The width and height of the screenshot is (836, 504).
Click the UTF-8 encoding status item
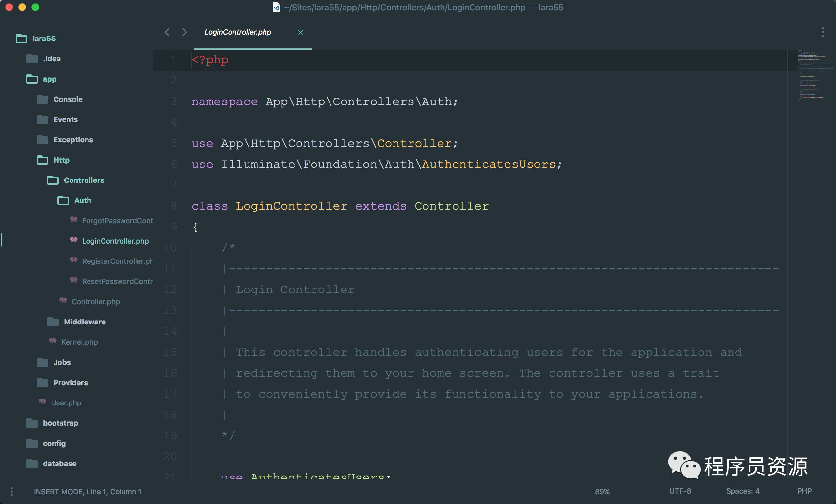(680, 491)
